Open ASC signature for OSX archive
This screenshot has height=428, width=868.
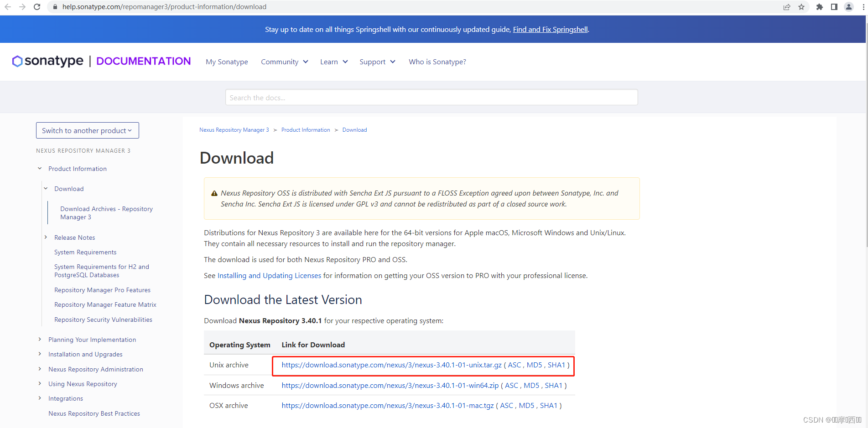[x=506, y=406]
